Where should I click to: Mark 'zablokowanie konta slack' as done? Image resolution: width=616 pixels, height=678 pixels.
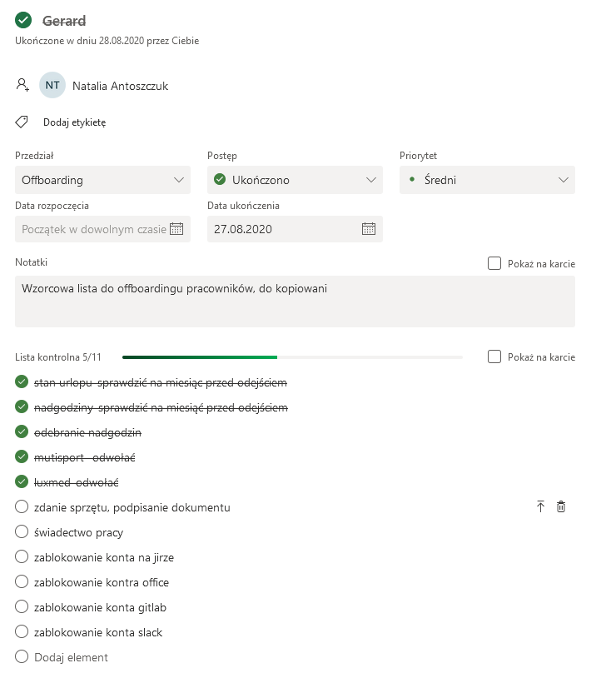22,631
